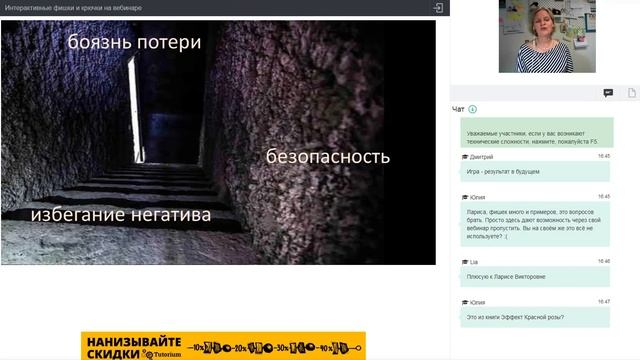
Task: Click the 16:47 message timestamp
Action: pyautogui.click(x=604, y=302)
